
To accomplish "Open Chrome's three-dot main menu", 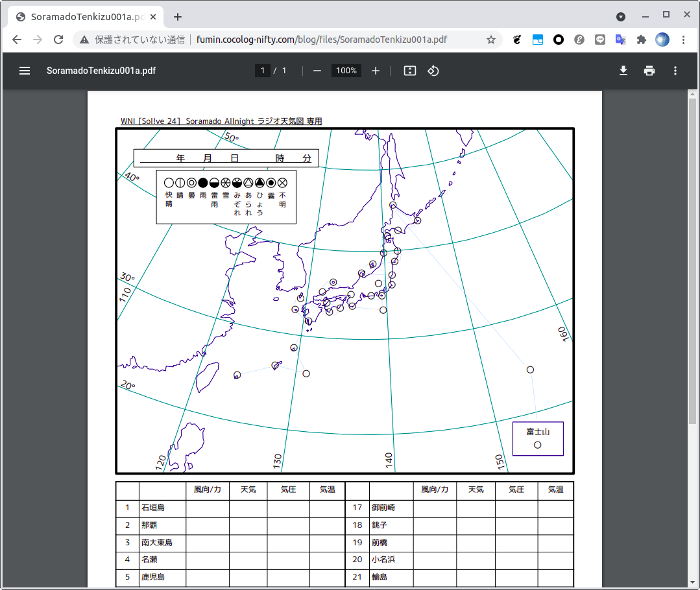I will (684, 40).
